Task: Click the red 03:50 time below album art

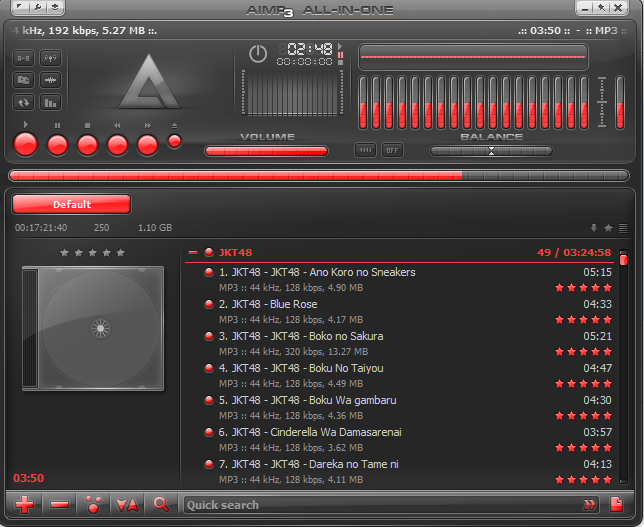Action: click(x=28, y=478)
